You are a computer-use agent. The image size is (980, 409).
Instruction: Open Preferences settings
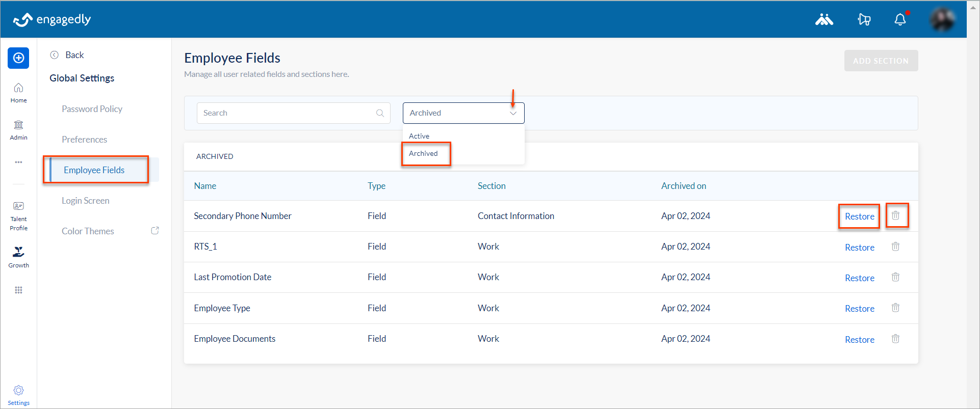coord(84,140)
